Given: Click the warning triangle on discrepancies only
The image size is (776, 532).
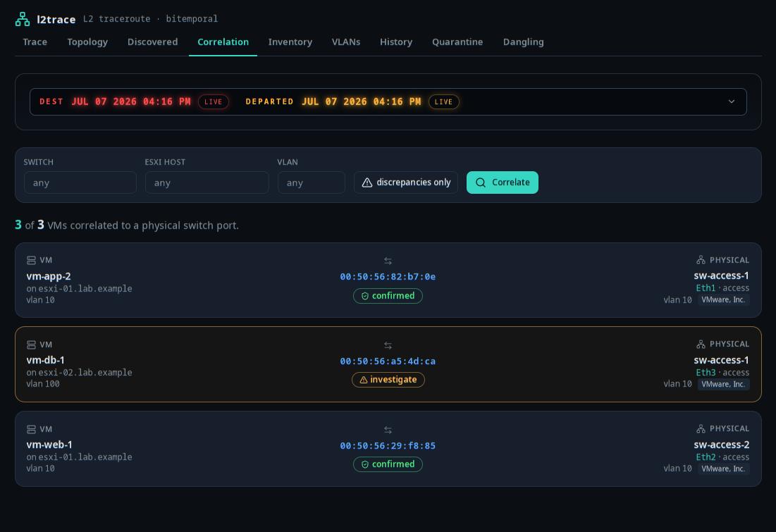Looking at the screenshot, I should (x=367, y=183).
